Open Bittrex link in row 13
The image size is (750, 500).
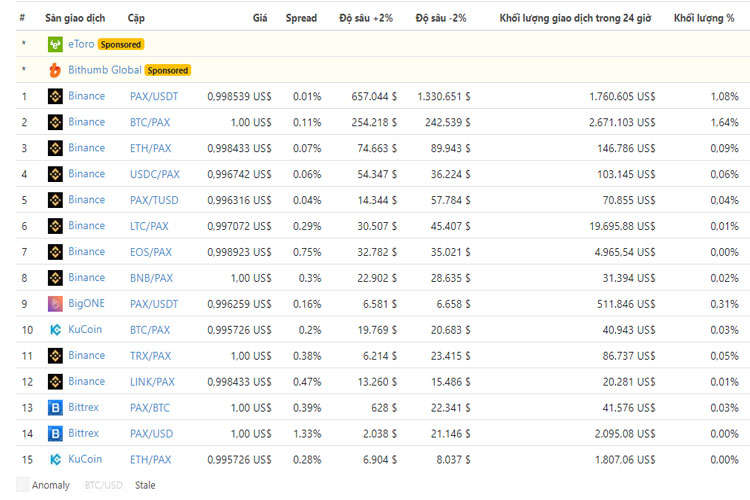[83, 407]
